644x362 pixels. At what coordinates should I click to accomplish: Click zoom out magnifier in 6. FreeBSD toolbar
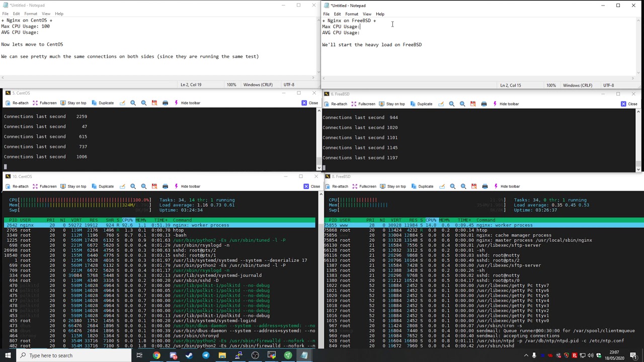tap(462, 104)
